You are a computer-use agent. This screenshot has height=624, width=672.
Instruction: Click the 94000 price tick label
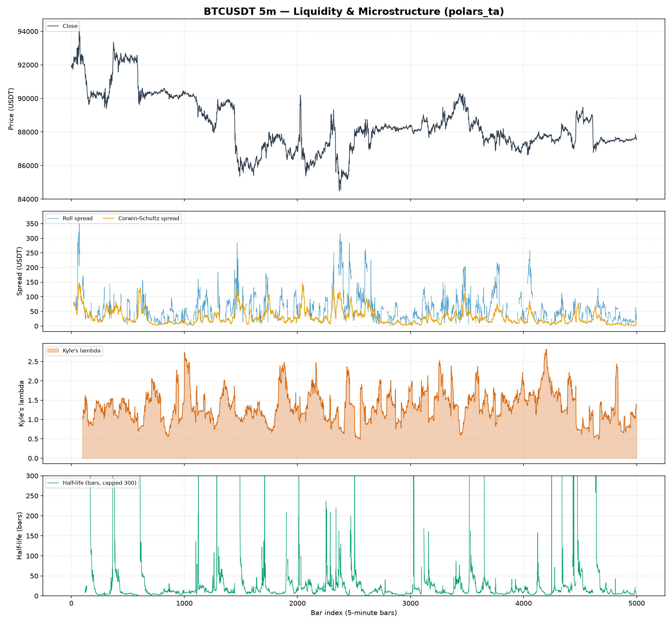[28, 31]
